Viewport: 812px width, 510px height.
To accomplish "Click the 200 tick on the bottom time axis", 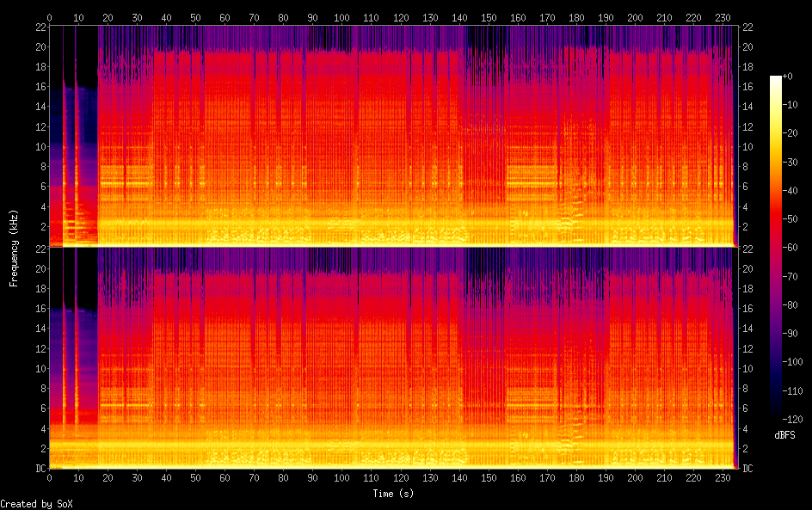I will 635,478.
